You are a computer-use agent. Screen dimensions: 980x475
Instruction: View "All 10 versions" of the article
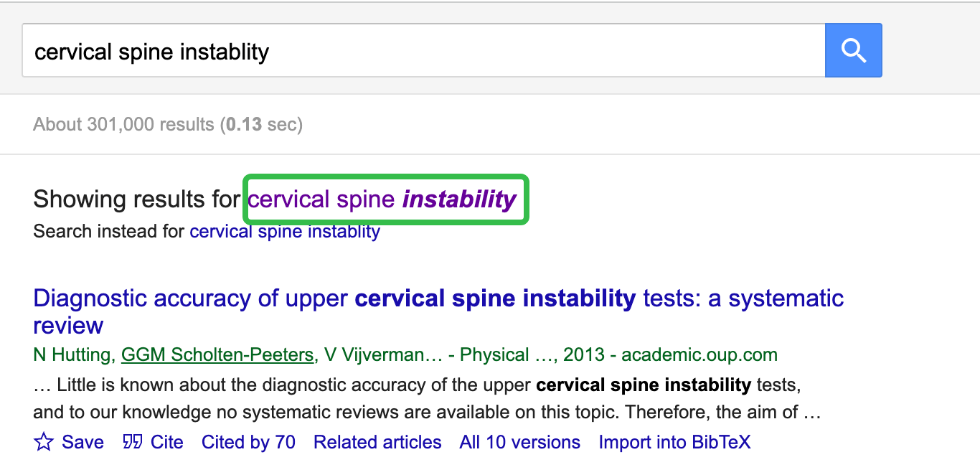(520, 442)
